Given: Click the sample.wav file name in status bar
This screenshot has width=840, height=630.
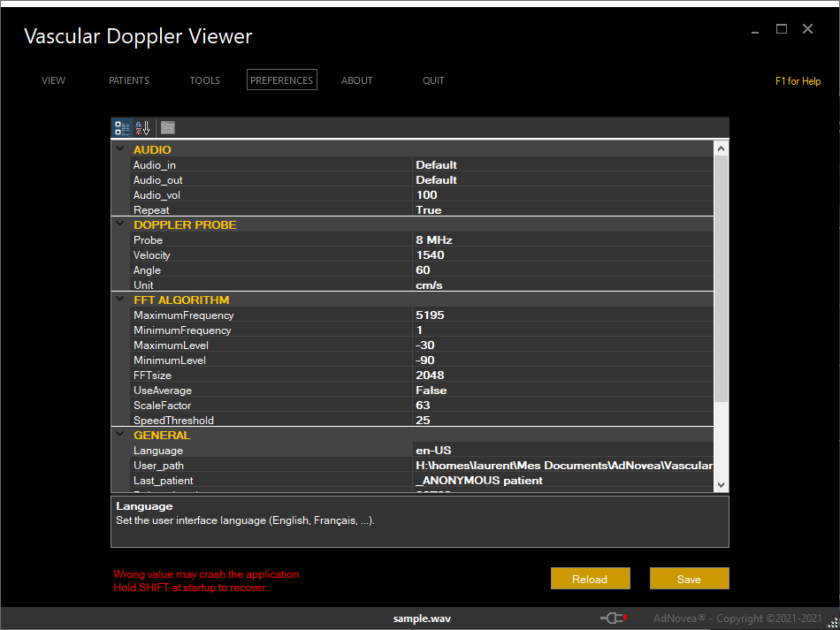Looking at the screenshot, I should tap(422, 619).
